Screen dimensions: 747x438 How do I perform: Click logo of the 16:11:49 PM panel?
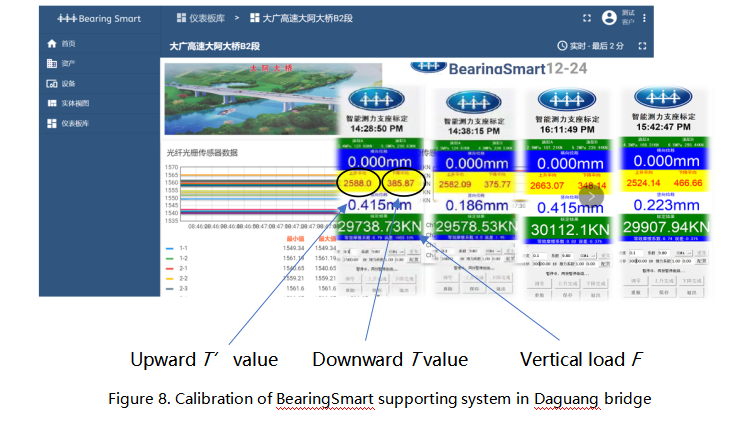click(x=567, y=100)
